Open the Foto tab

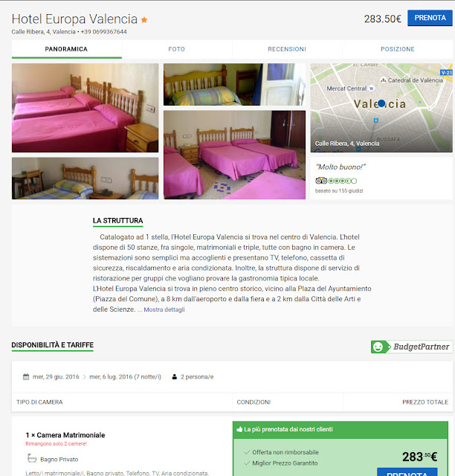pos(177,49)
